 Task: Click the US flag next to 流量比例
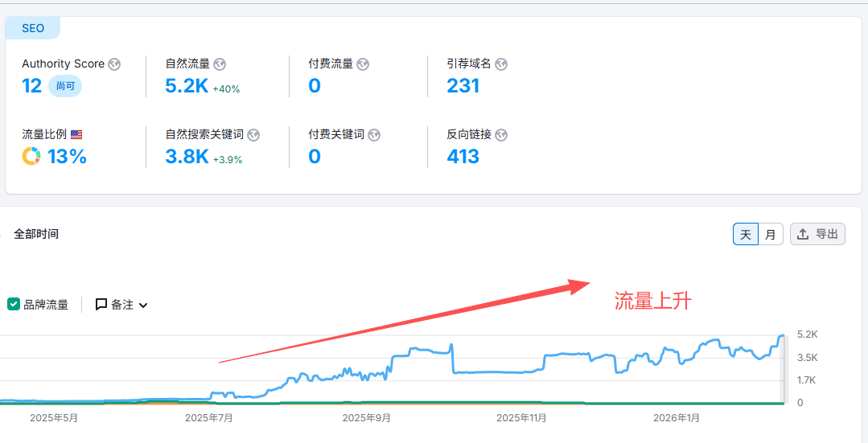tap(76, 135)
